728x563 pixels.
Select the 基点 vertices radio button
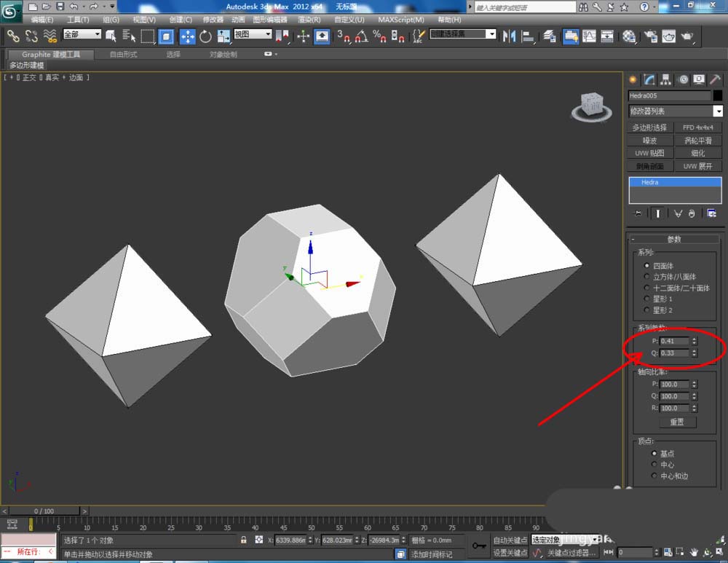654,453
